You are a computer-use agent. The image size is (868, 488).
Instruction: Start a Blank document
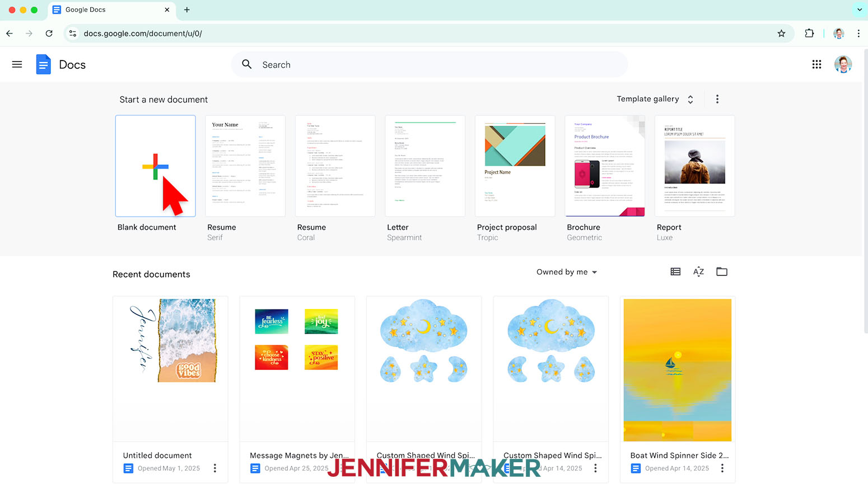[x=156, y=166]
